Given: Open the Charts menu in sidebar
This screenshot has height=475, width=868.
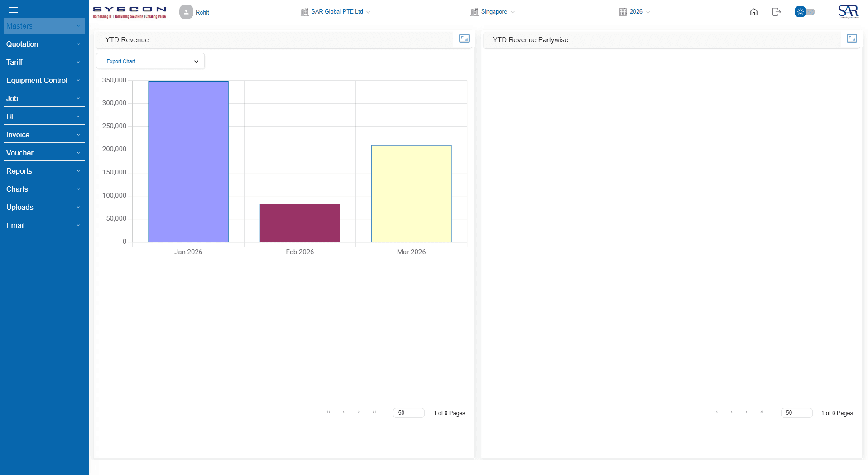Looking at the screenshot, I should 44,189.
